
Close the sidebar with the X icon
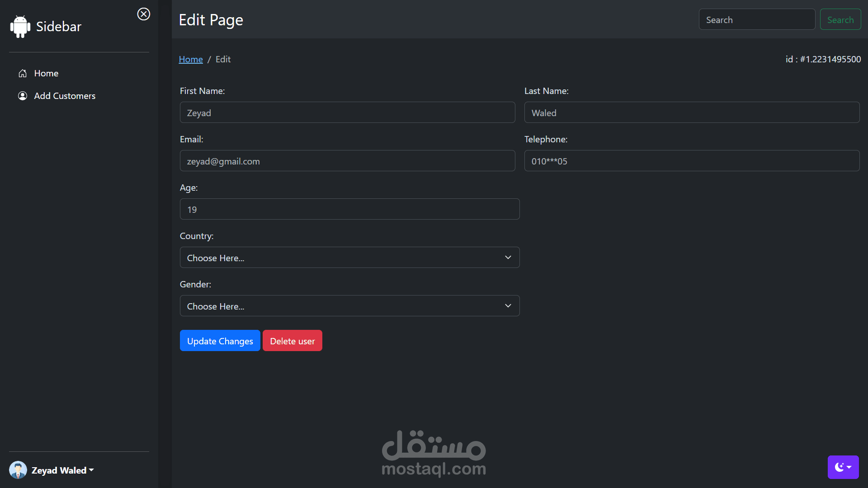tap(144, 14)
